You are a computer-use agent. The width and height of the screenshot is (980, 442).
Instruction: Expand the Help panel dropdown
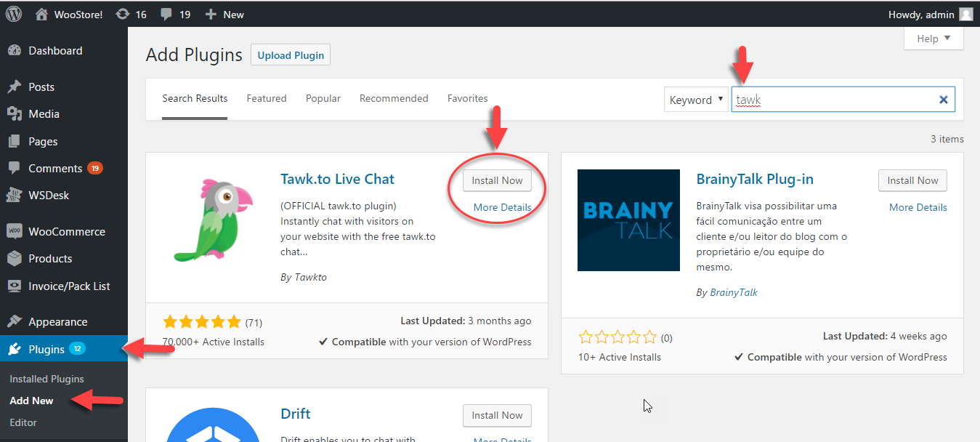(934, 39)
